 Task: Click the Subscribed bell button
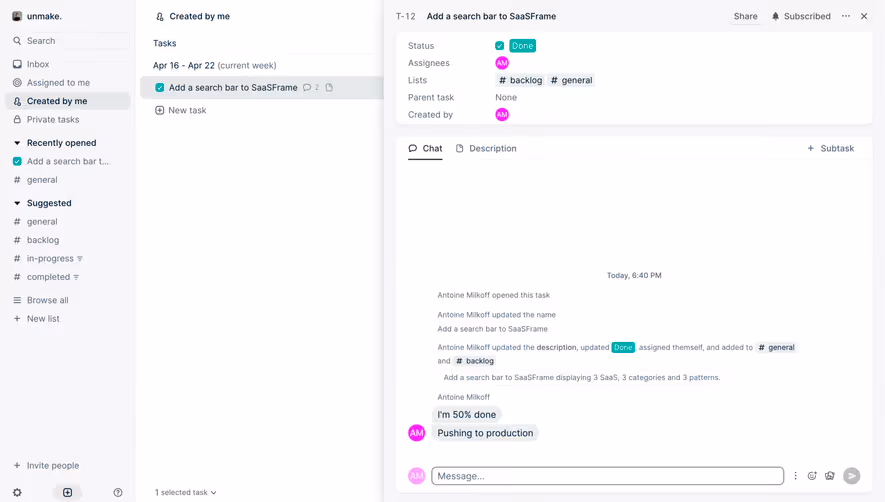coord(801,16)
